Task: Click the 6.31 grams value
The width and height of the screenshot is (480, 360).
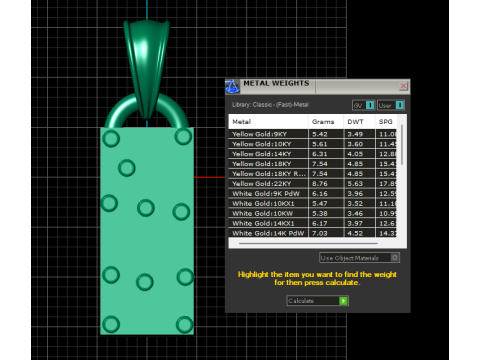Action: 320,154
